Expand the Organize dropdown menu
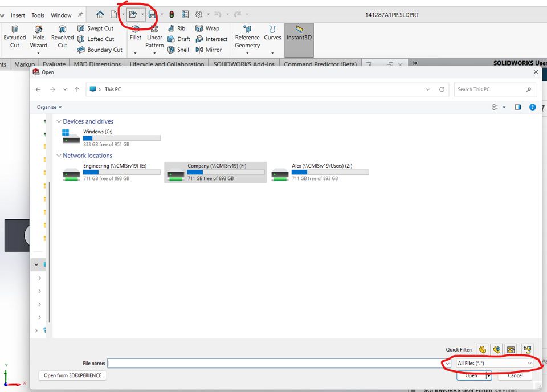The height and width of the screenshot is (392, 547). pos(50,107)
